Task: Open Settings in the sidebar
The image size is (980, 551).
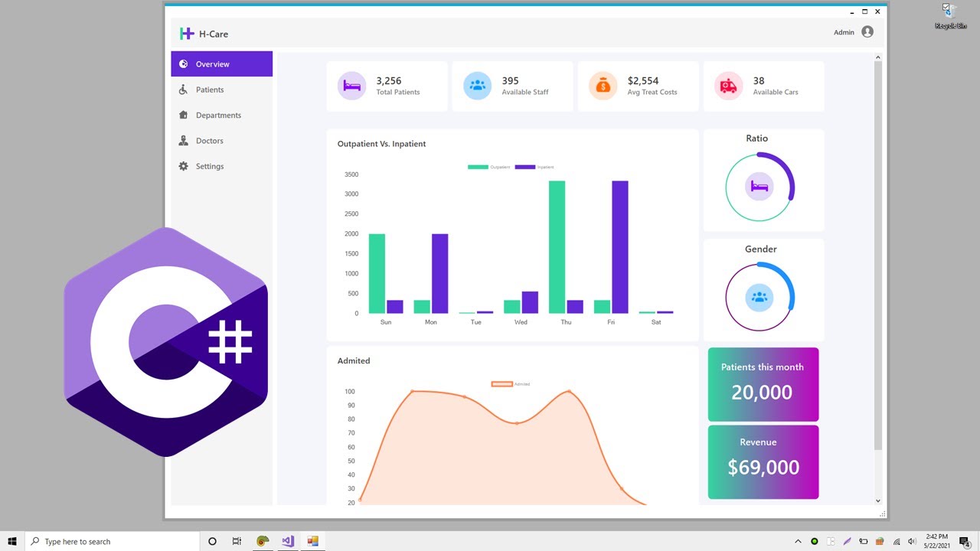Action: pyautogui.click(x=221, y=166)
